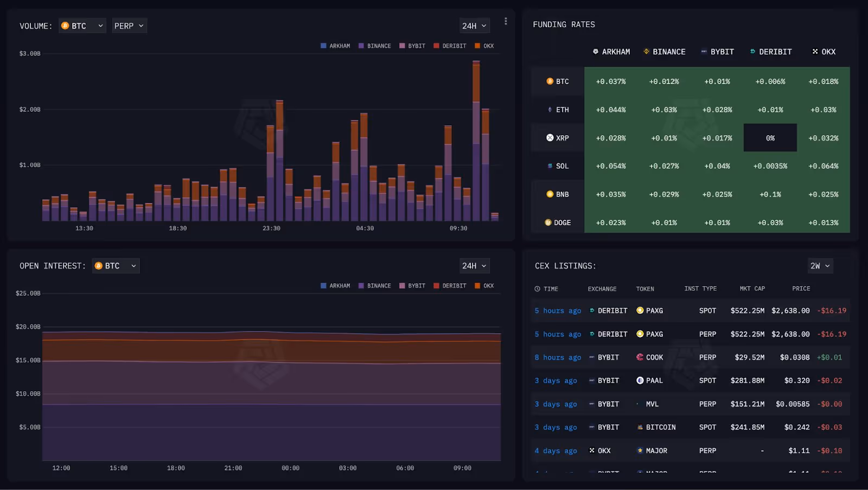The width and height of the screenshot is (868, 490).
Task: Open the Open Interest BTC asset dropdown
Action: click(x=116, y=265)
